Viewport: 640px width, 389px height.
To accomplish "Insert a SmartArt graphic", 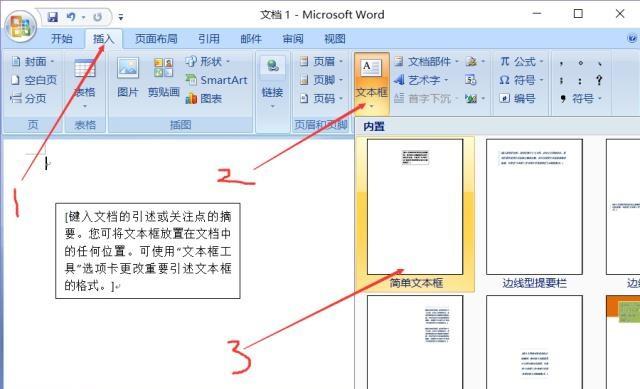I will pyautogui.click(x=217, y=80).
